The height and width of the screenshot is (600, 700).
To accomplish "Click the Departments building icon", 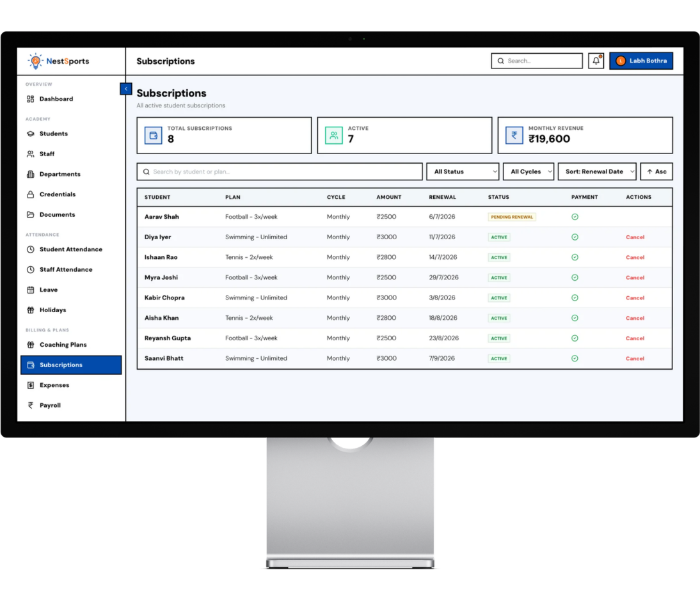I will click(x=30, y=174).
